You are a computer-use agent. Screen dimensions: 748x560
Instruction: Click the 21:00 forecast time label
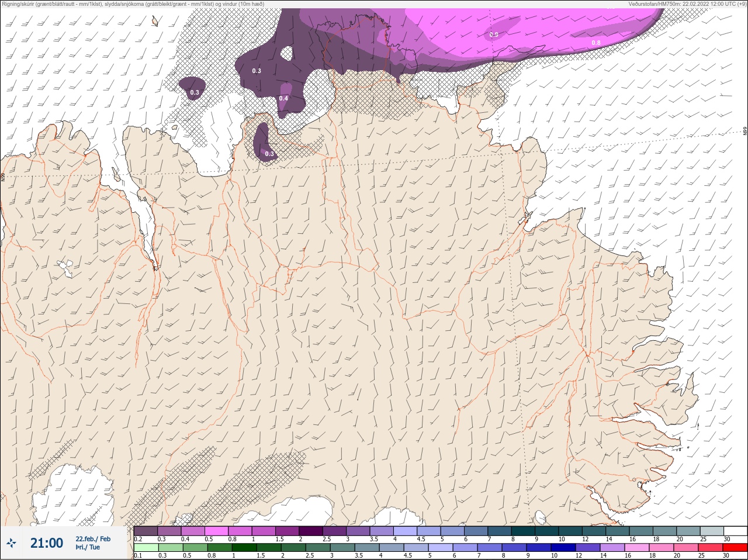[x=47, y=543]
